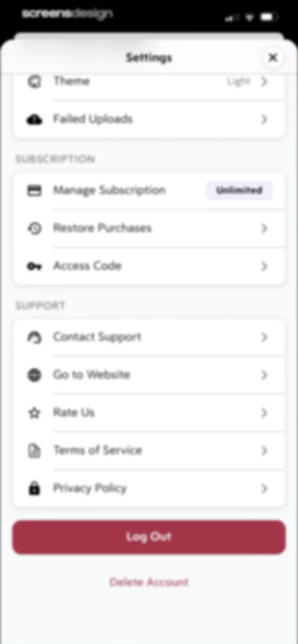This screenshot has width=298, height=644.
Task: Click the Delete Account link
Action: (x=149, y=582)
